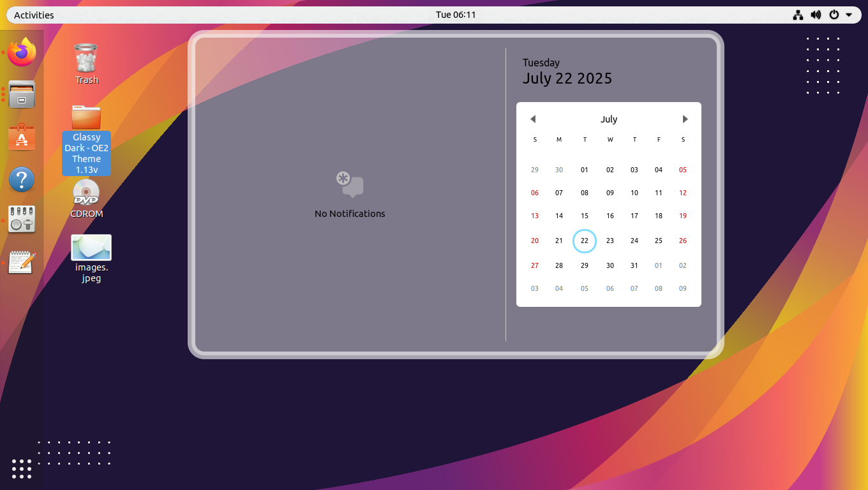This screenshot has width=868, height=490.
Task: Click the network status icon in top bar
Action: (798, 15)
